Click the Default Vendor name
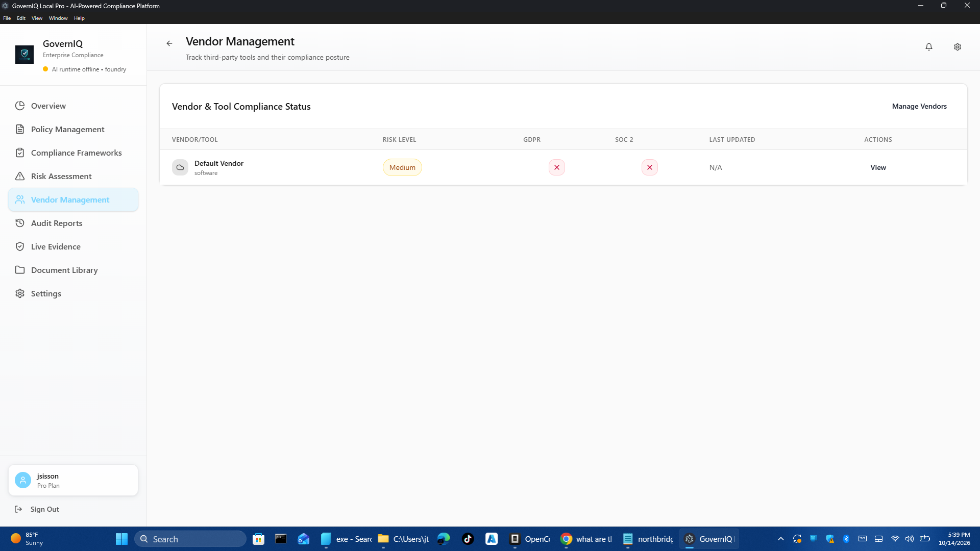980x551 pixels. click(218, 163)
